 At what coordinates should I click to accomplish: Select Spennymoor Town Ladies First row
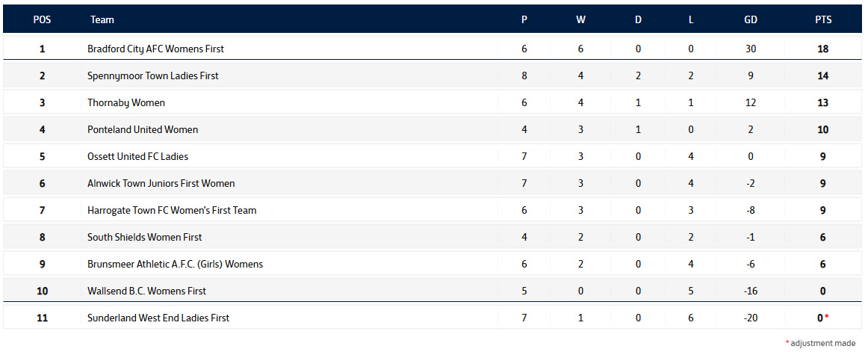pyautogui.click(x=152, y=75)
